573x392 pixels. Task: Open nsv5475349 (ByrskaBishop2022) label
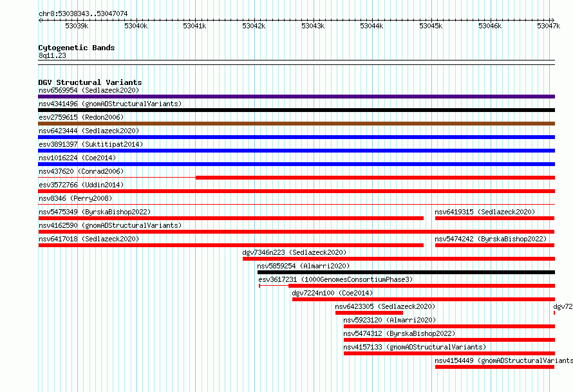95,212
